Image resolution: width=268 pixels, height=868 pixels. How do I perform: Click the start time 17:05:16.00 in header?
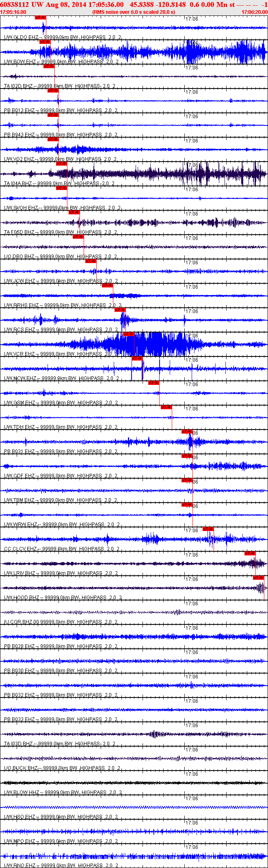[13, 12]
